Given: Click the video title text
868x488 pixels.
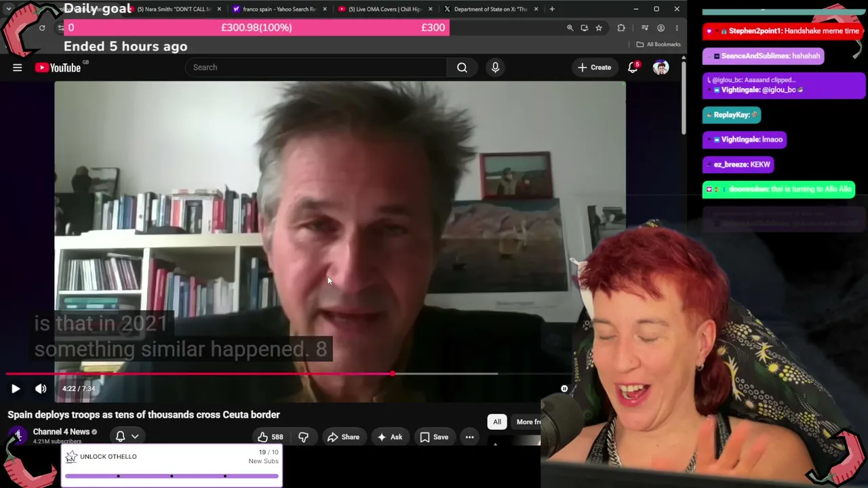Looking at the screenshot, I should click(144, 415).
